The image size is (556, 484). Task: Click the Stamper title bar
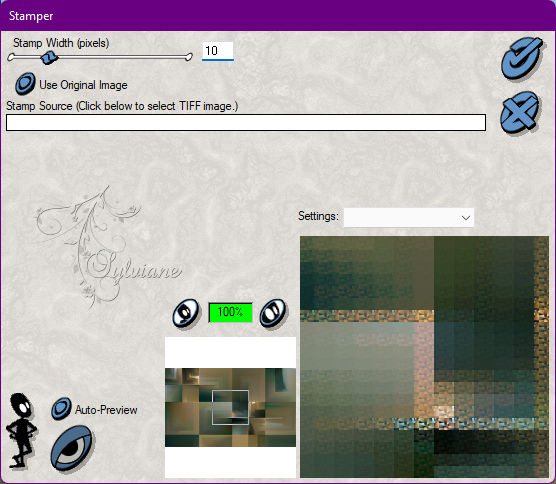pos(278,16)
